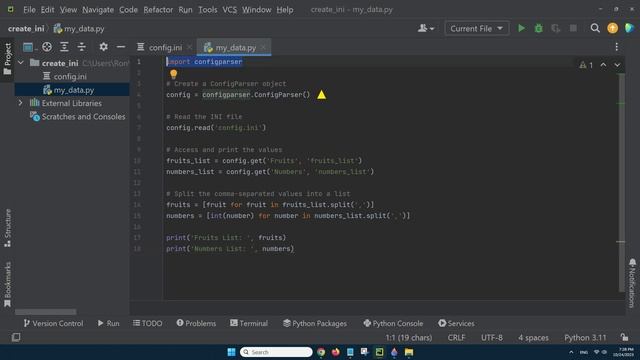The image size is (640, 360).
Task: Open the editor tabs more options menu
Action: click(617, 47)
